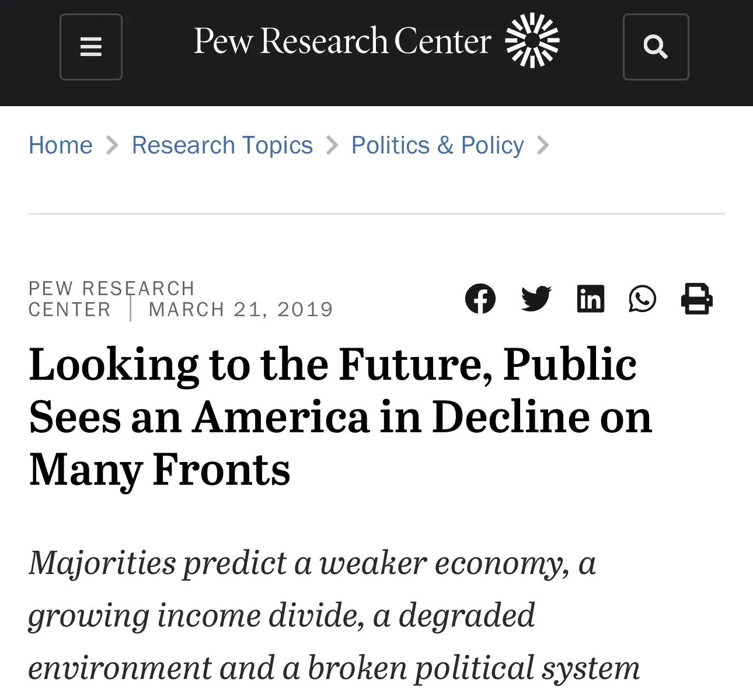Screen dimensions: 753x700
Task: Open the Research Topics breadcrumb
Action: pos(222,145)
